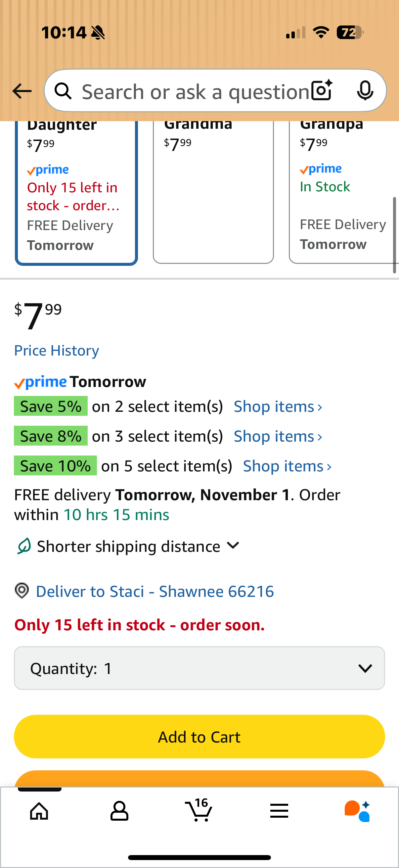Select the Grandma variant card
Viewport: 399px width, 868px height.
(213, 192)
